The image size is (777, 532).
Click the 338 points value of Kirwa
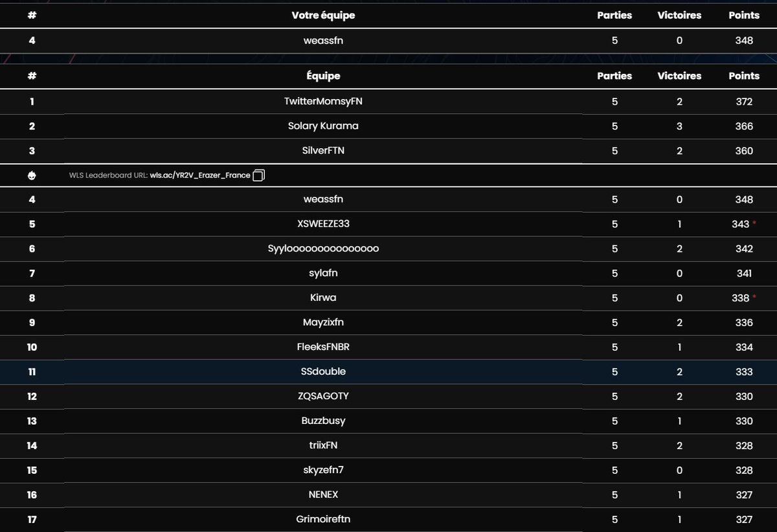pyautogui.click(x=741, y=298)
